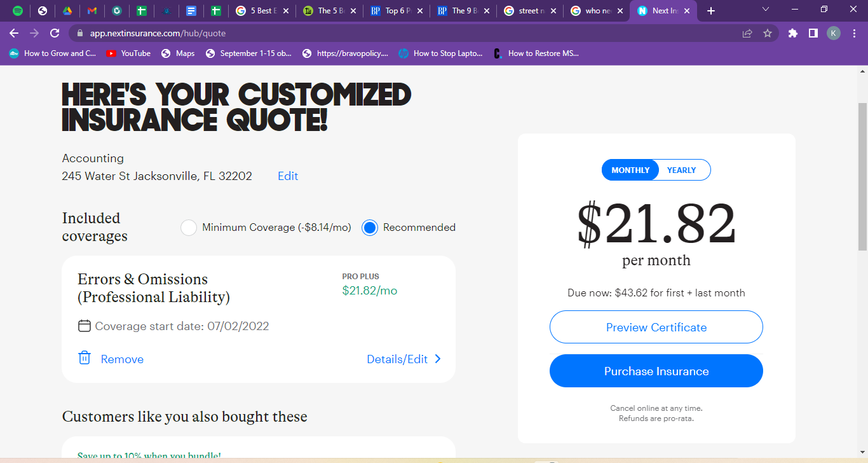
Task: Click the trash icon beside Remove
Action: 85,358
